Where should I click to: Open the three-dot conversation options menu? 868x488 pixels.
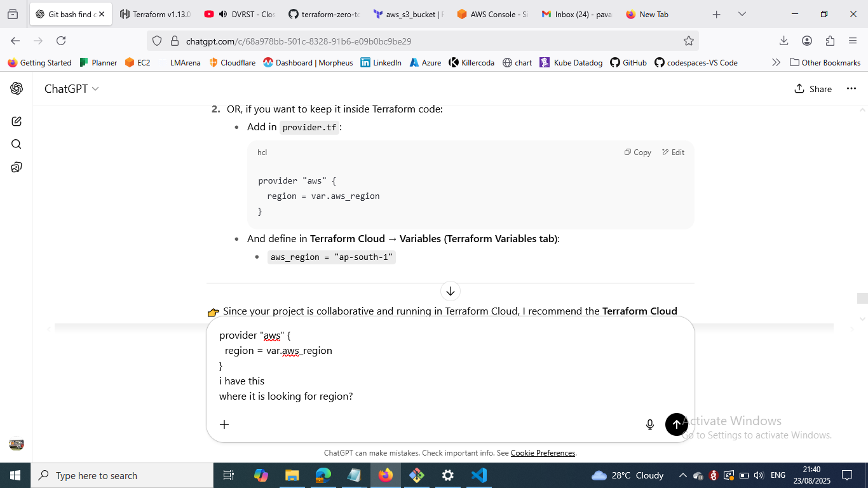tap(851, 89)
